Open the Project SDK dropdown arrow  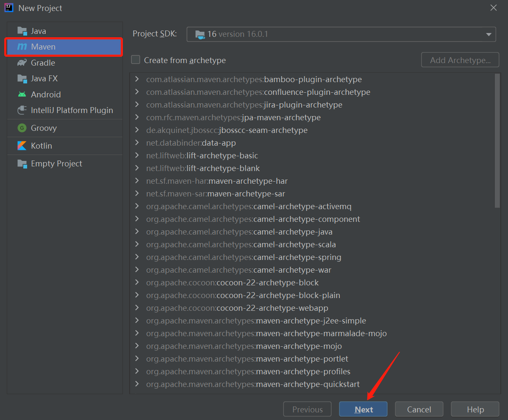(489, 34)
